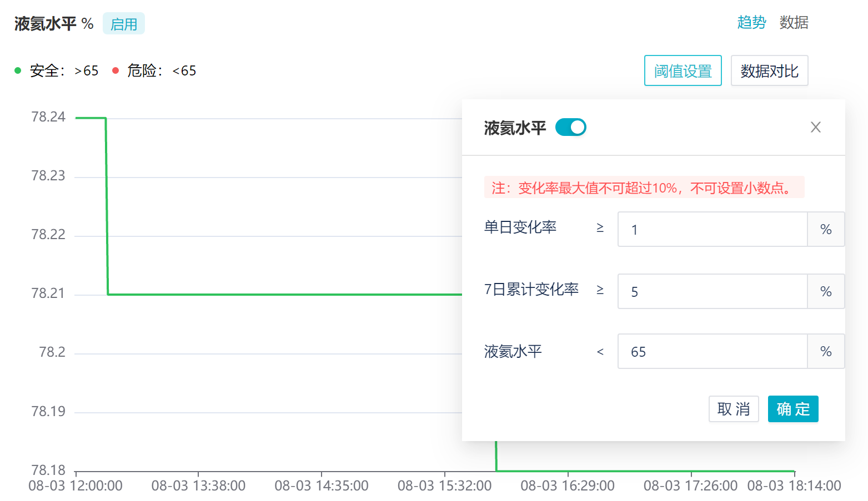Toggle the 液氦水平 switch off
Screen dimensions: 868x501
(x=570, y=128)
